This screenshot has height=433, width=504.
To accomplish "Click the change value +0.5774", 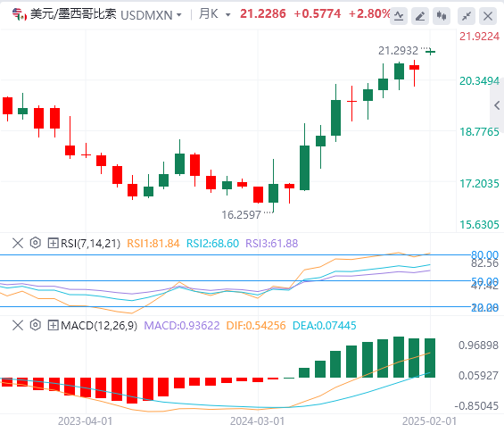I will [318, 13].
